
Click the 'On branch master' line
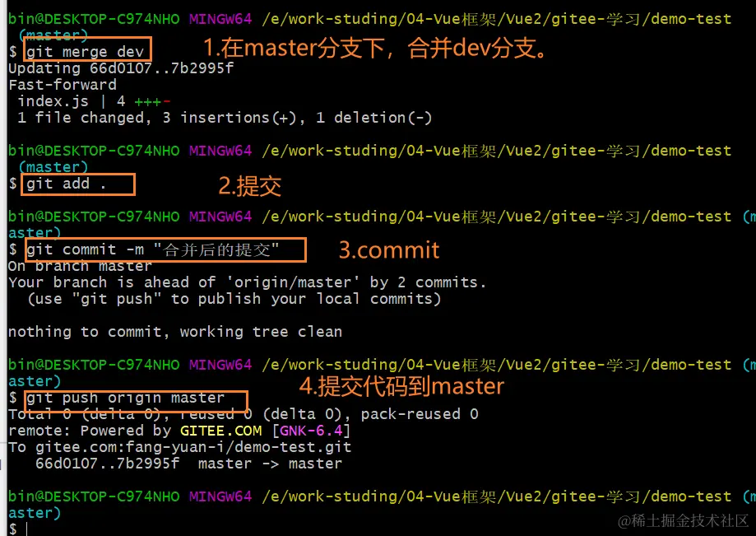click(x=80, y=266)
